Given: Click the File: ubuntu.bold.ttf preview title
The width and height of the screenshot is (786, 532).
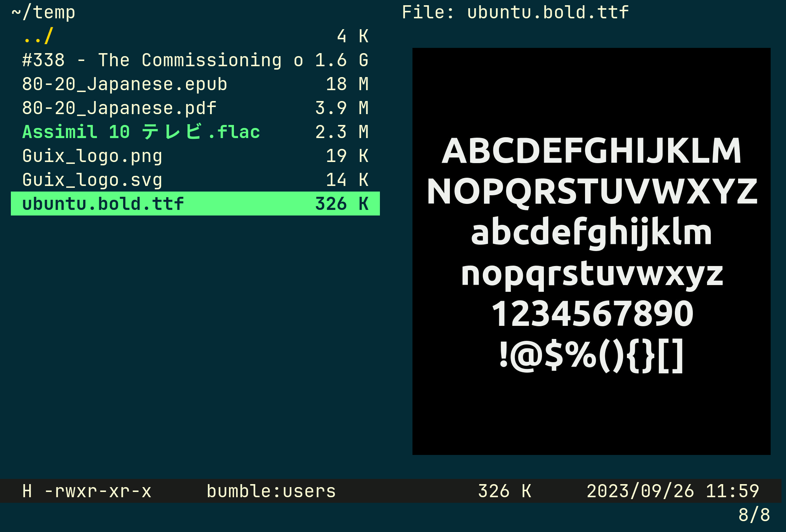Looking at the screenshot, I should point(515,13).
